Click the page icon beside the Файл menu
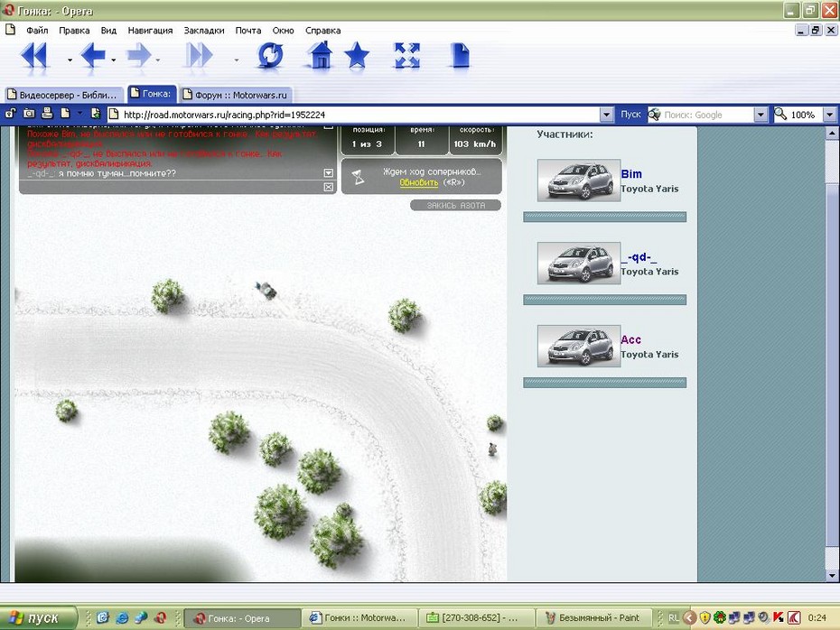Screen dimensions: 840x630 [x=10, y=30]
